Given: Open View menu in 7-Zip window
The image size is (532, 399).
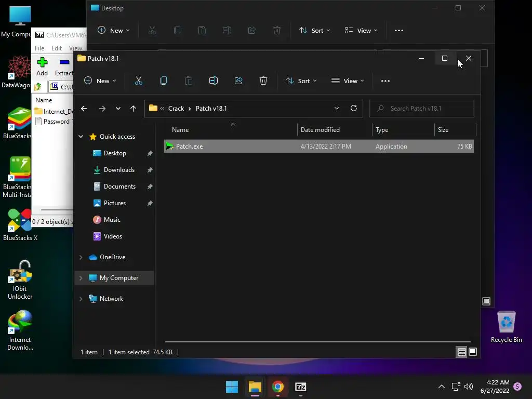Looking at the screenshot, I should coord(75,48).
